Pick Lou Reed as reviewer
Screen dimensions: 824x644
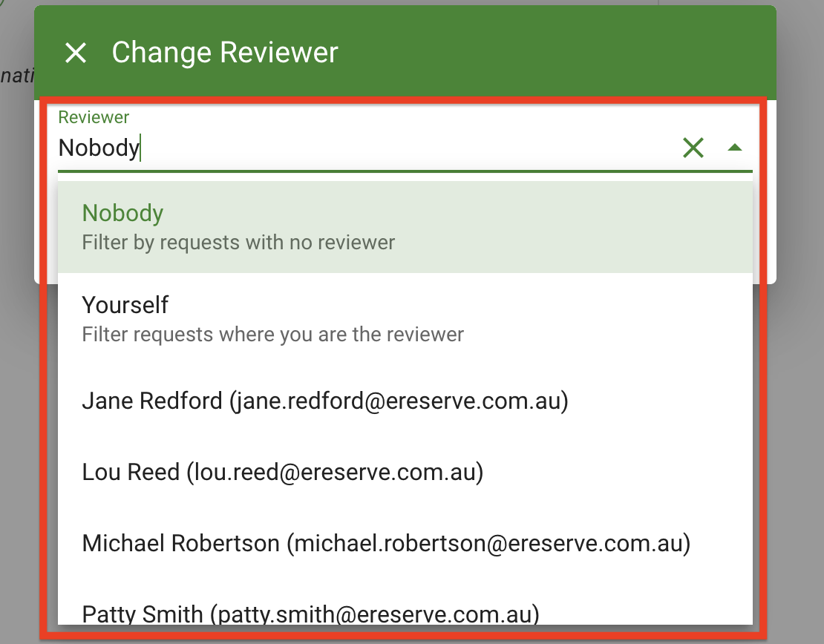282,472
